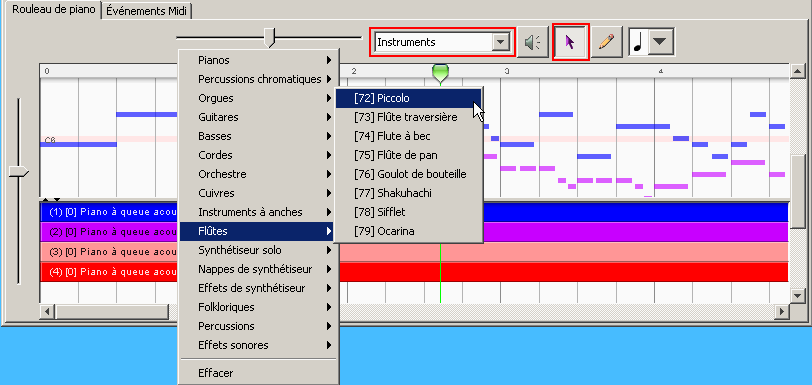Click the horizontal scrollbar right arrow
Image resolution: width=812 pixels, height=385 pixels.
pyautogui.click(x=782, y=311)
